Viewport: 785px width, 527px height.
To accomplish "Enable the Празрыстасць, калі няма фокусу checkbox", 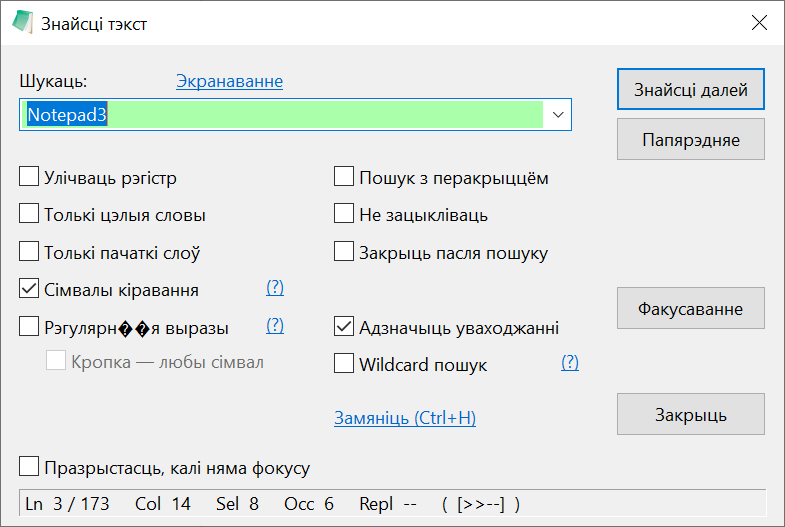I will 29,466.
